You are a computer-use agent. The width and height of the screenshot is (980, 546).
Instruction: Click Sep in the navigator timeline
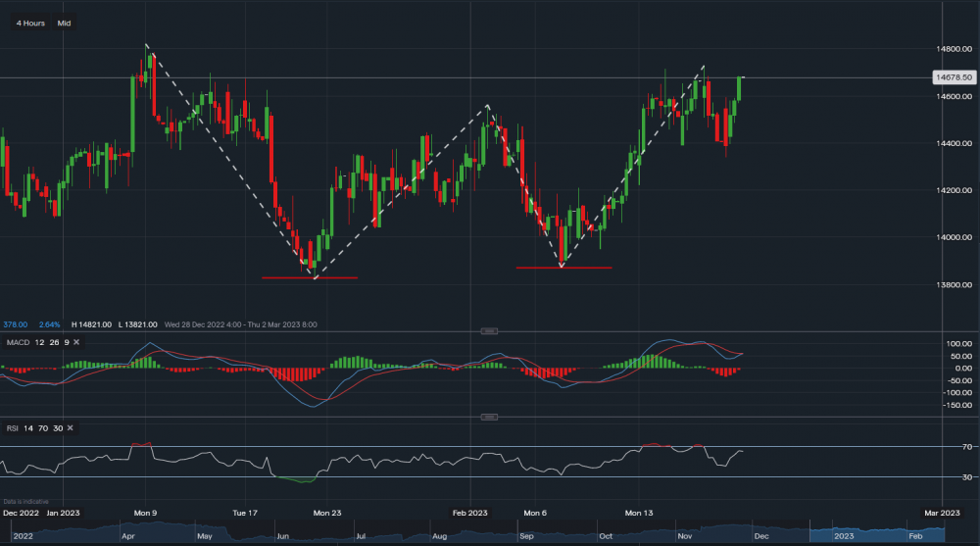coord(526,537)
